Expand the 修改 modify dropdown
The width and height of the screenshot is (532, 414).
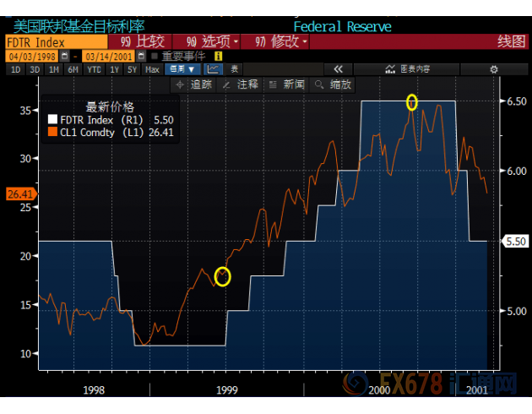(281, 41)
